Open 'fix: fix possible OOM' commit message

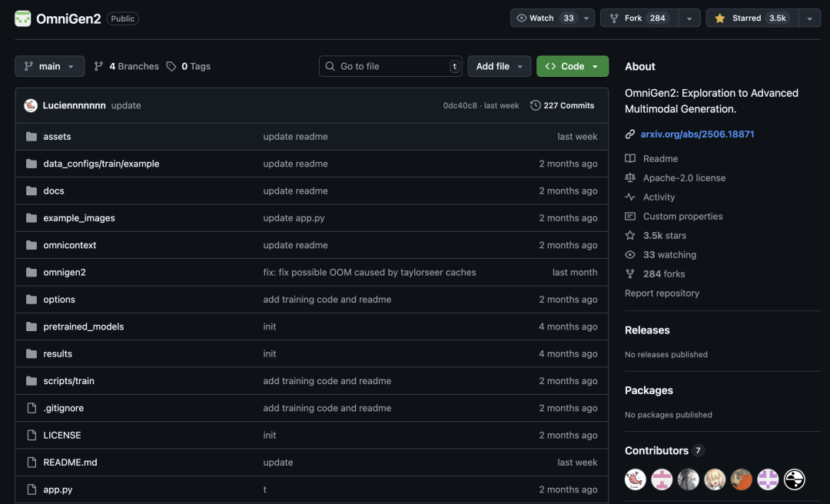point(370,272)
